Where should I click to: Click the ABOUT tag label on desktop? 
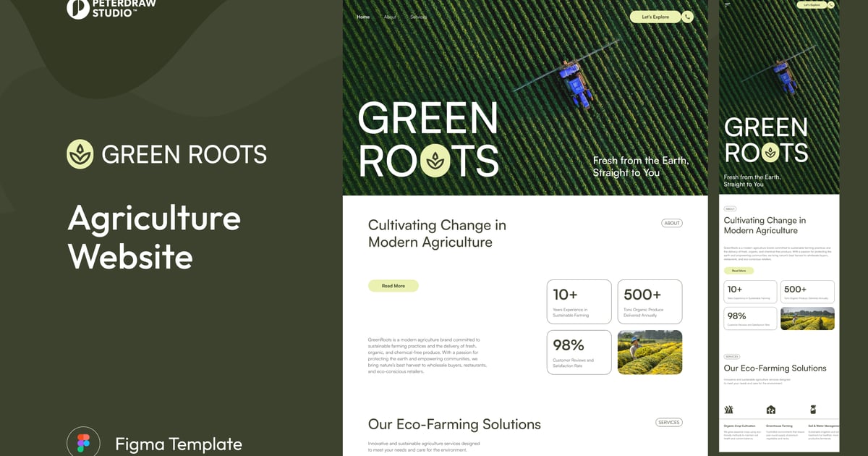672,223
